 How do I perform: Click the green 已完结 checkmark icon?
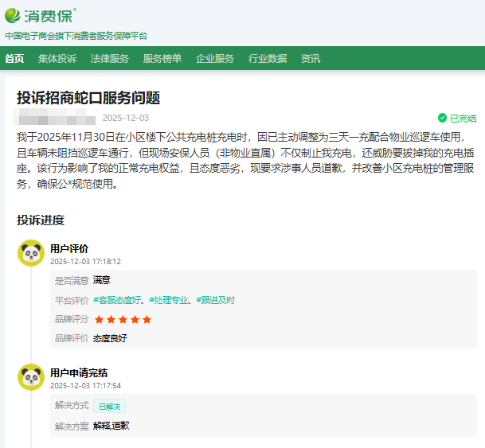(442, 118)
